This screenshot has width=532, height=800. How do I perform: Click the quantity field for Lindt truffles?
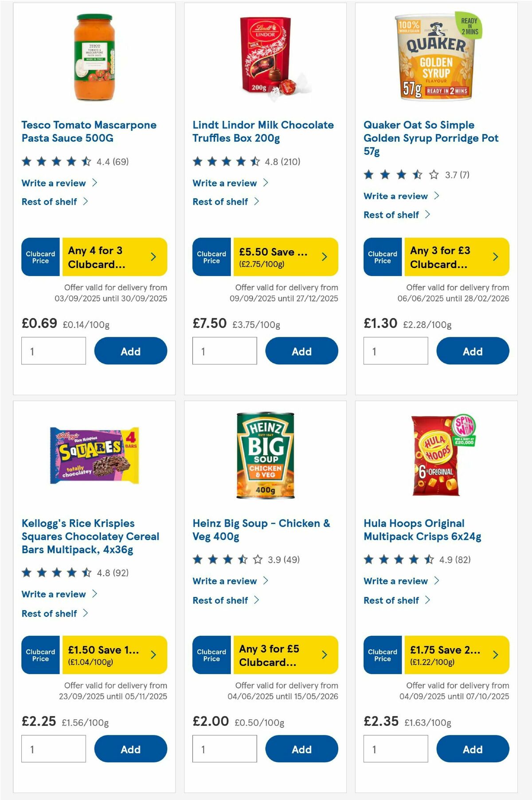(224, 351)
